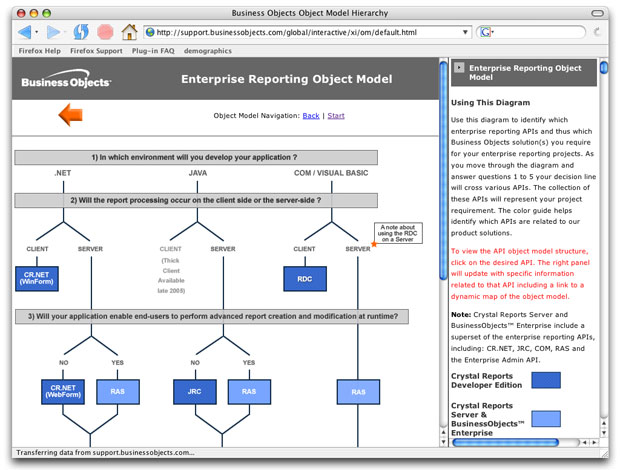Click the Crystal Reports Server light blue swatch

click(x=546, y=419)
